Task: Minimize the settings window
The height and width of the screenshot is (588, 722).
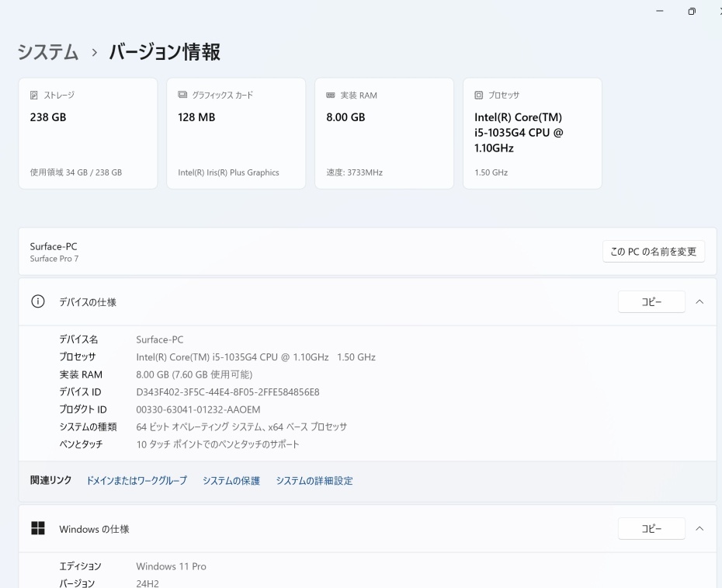Action: coord(660,11)
